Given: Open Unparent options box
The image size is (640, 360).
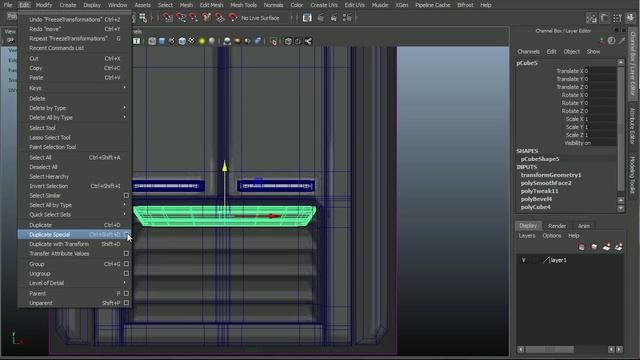Looking at the screenshot, I should coord(126,303).
